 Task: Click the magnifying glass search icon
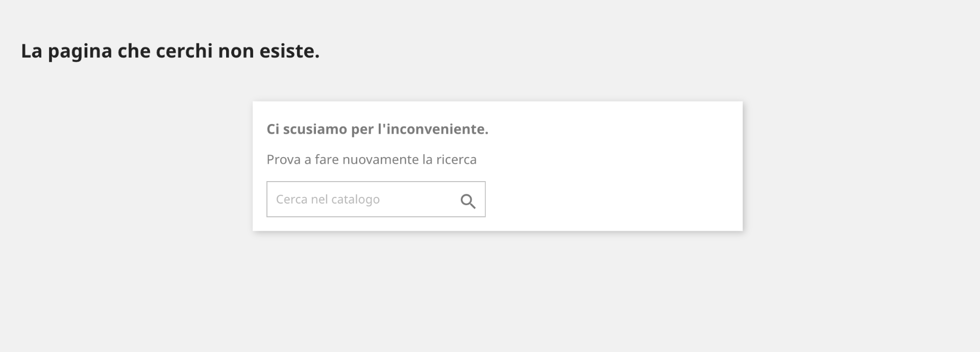coord(468,201)
